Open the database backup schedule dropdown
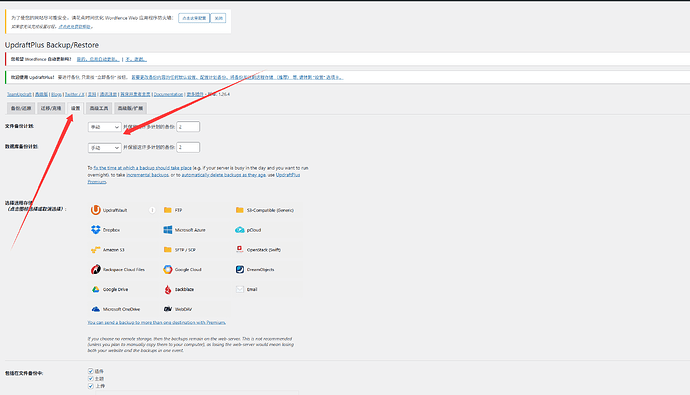The width and height of the screenshot is (690, 395). (104, 147)
